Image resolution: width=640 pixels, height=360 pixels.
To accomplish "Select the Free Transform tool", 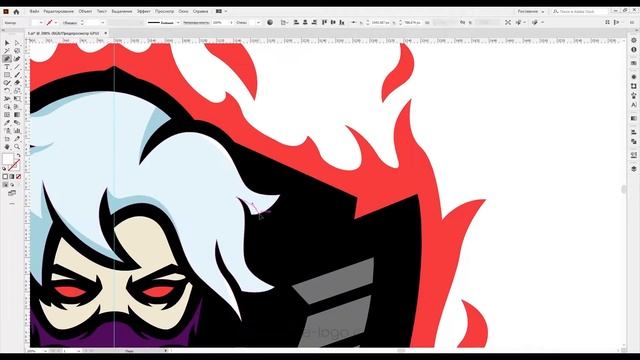I will pyautogui.click(x=17, y=99).
